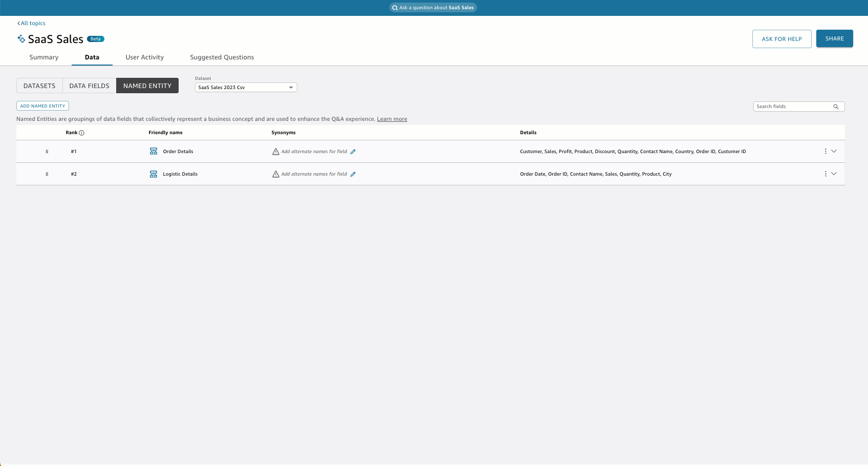Expand the Logistic Details row chevron
This screenshot has height=466, width=868.
coord(834,174)
